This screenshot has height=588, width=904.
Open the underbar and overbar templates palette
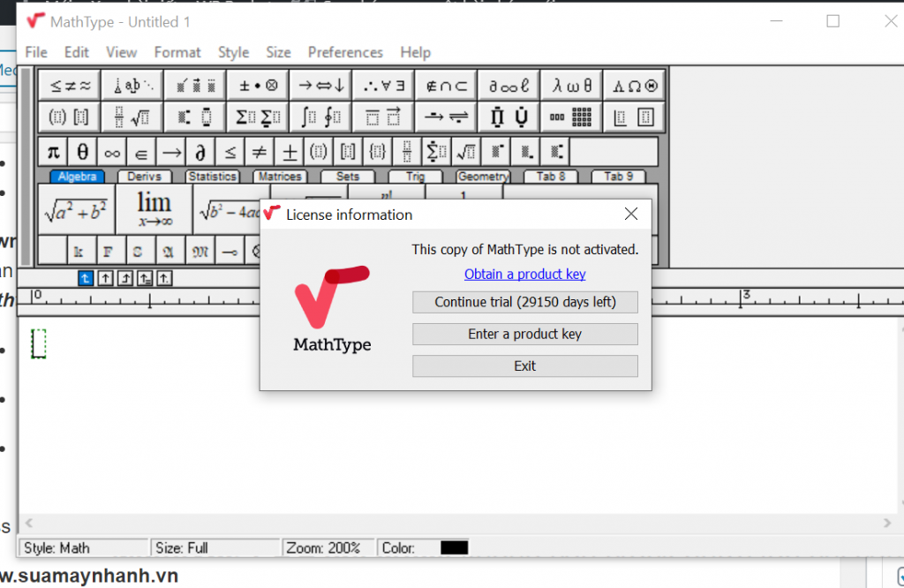pyautogui.click(x=383, y=117)
